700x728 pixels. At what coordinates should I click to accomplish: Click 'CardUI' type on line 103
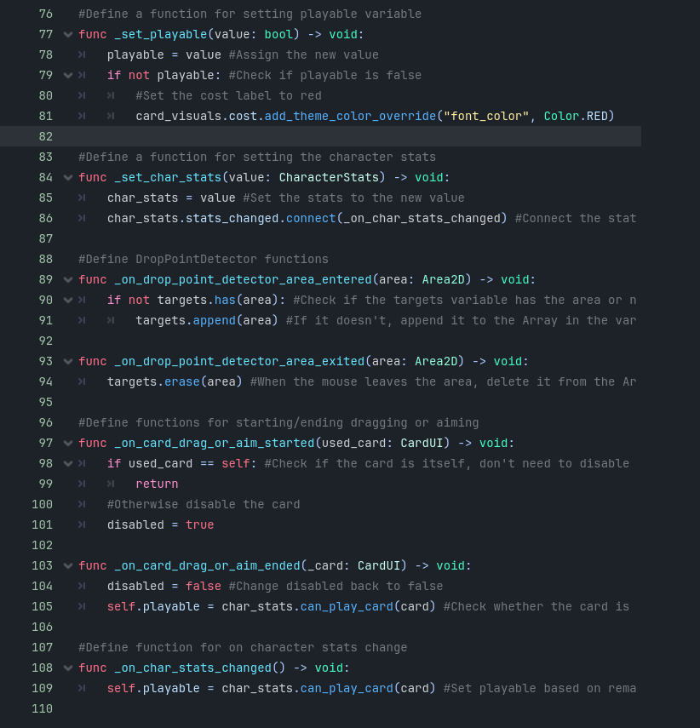tap(379, 565)
